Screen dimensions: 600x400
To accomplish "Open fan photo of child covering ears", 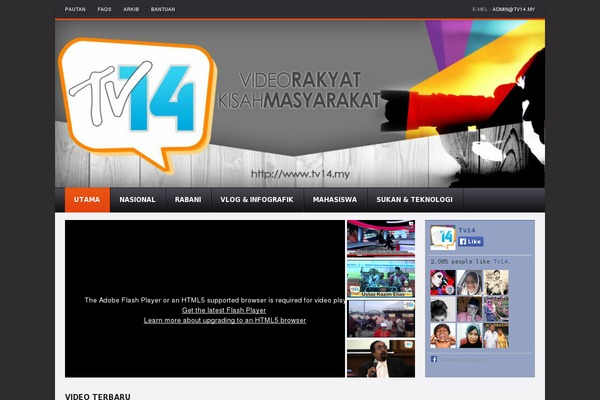I will (443, 335).
